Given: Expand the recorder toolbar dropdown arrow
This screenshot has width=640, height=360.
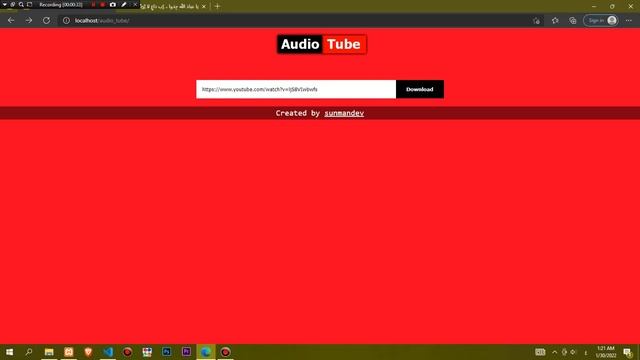Looking at the screenshot, I should click(x=4, y=4).
